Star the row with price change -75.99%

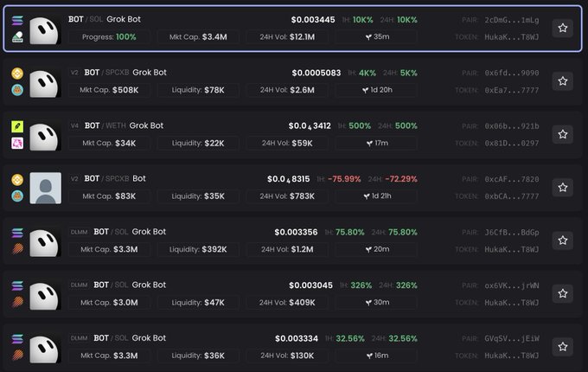[x=563, y=188]
